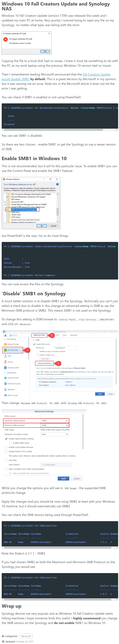Open the Fall Creators Update link
Image resolution: width=119 pixels, height=644 pixels.
[97, 74]
